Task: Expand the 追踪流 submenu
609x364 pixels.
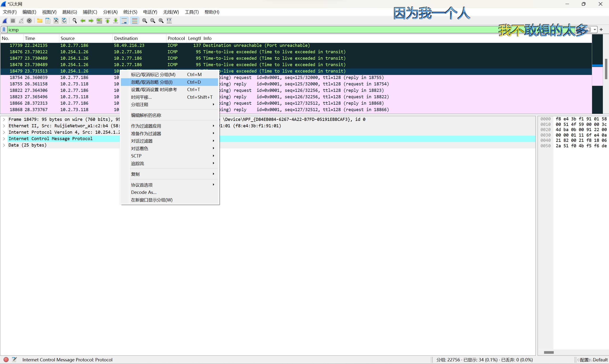Action: pyautogui.click(x=169, y=164)
